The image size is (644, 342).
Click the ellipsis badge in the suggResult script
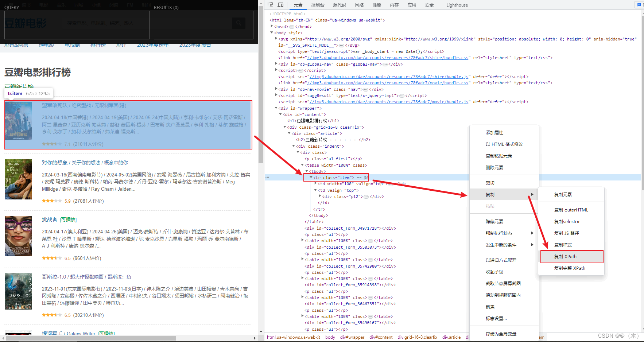(x=401, y=96)
